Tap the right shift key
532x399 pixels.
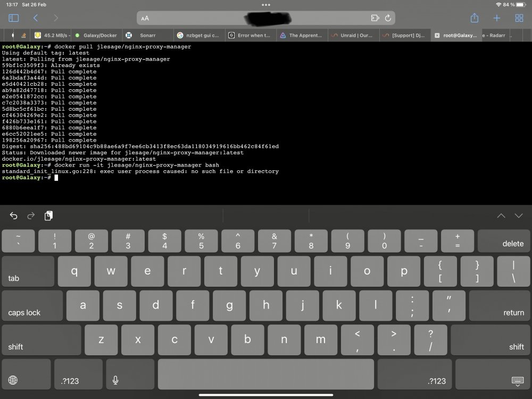click(x=491, y=340)
